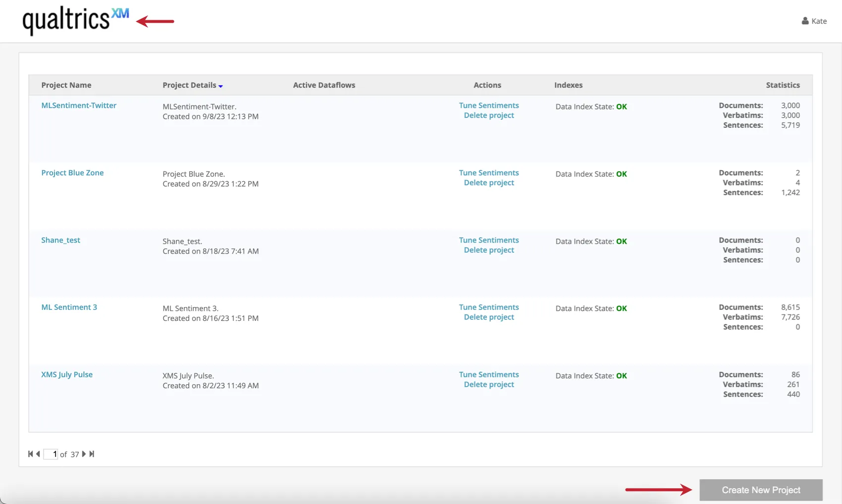Open the Project Blue Zone project

[72, 173]
